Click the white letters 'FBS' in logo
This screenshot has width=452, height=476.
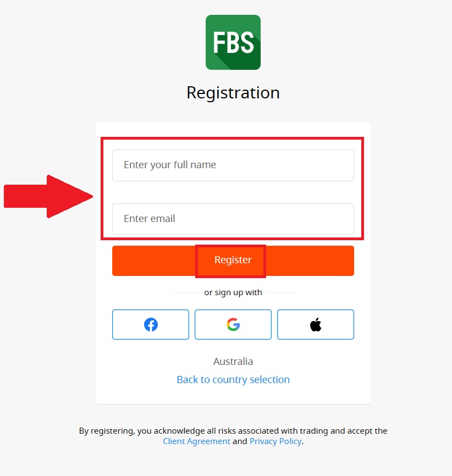[x=233, y=42]
